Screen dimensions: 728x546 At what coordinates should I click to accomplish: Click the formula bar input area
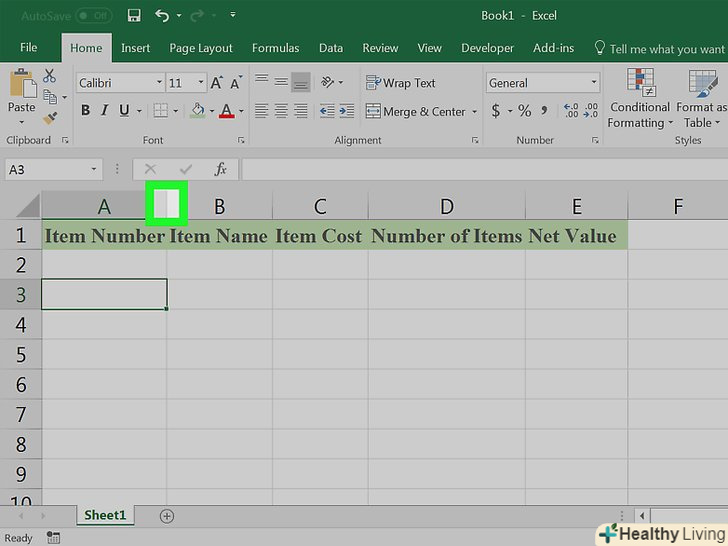tap(484, 169)
